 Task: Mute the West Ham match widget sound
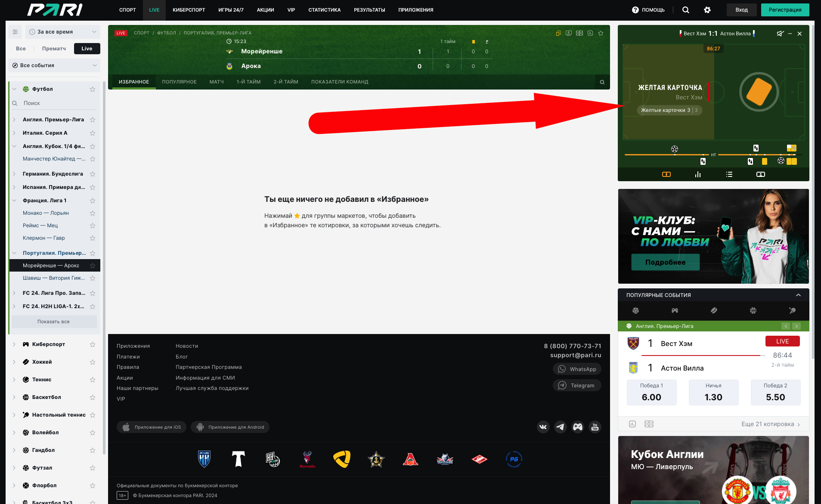780,34
